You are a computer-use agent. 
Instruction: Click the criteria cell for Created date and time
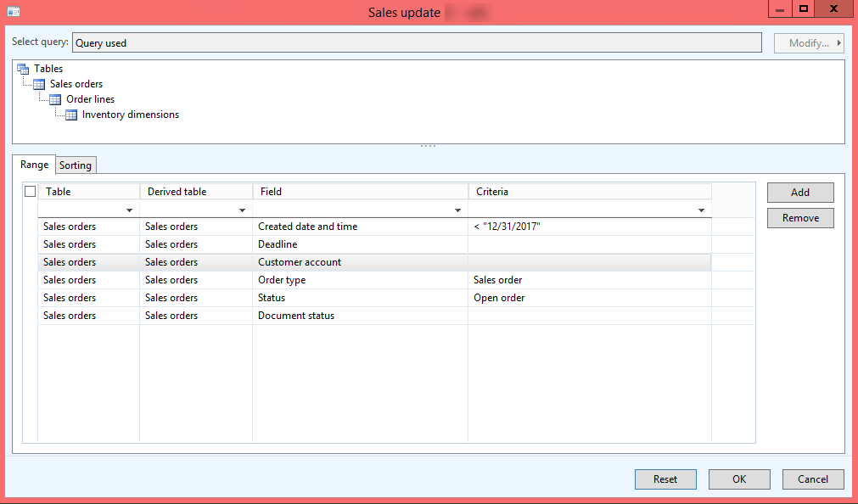tap(589, 227)
